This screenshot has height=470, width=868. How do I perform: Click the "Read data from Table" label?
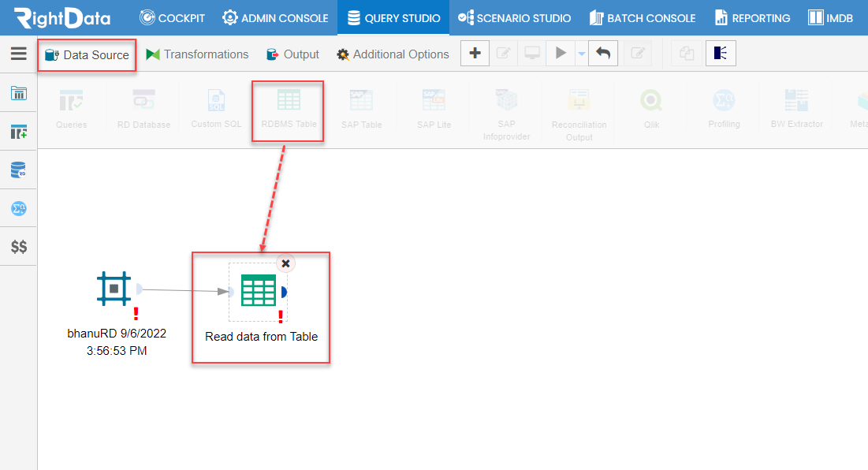pos(261,337)
